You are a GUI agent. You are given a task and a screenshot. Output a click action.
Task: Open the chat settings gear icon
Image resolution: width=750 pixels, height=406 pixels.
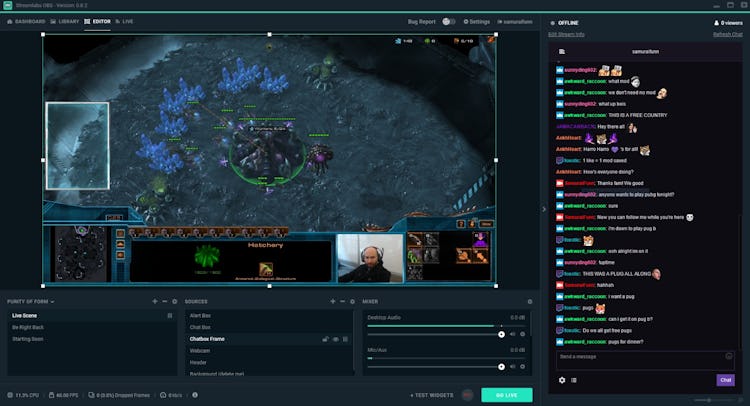click(562, 380)
